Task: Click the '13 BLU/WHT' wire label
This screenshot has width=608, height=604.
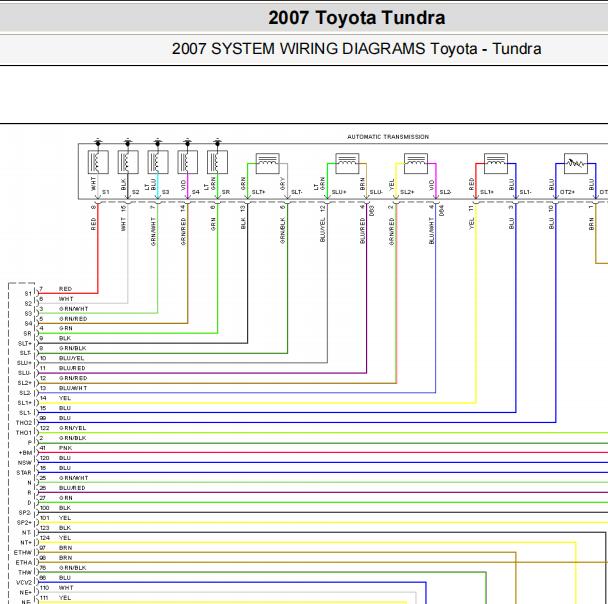Action: [64, 388]
